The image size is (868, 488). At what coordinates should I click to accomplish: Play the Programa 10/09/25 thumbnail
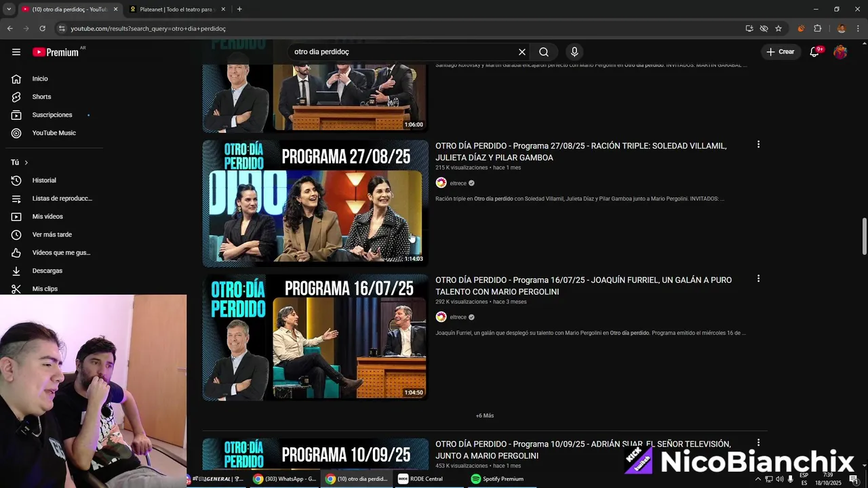tap(315, 454)
